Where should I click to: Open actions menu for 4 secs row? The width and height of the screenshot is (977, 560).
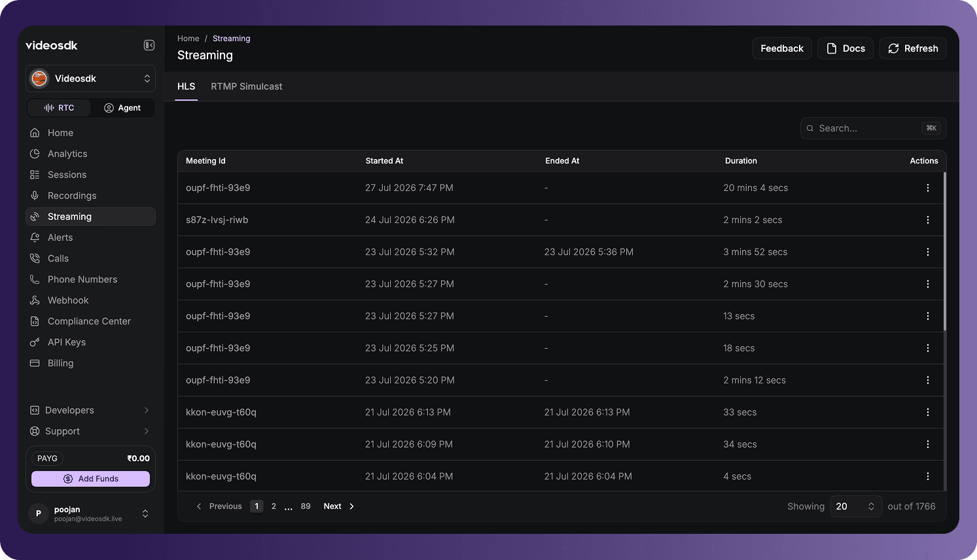[x=927, y=476]
